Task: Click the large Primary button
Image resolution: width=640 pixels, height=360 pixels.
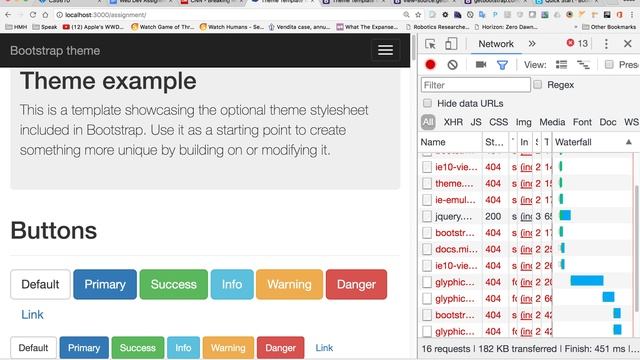Action: [x=105, y=284]
